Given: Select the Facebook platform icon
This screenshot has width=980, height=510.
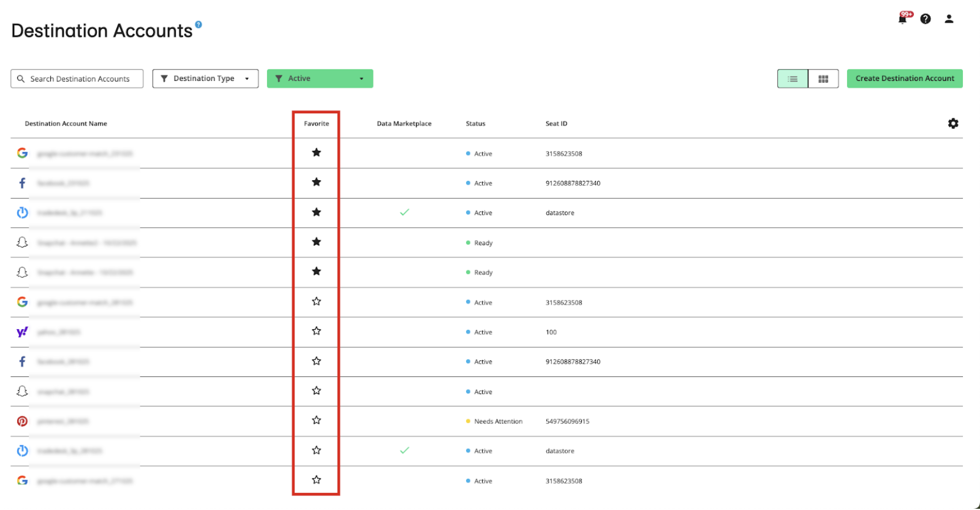Looking at the screenshot, I should [22, 183].
